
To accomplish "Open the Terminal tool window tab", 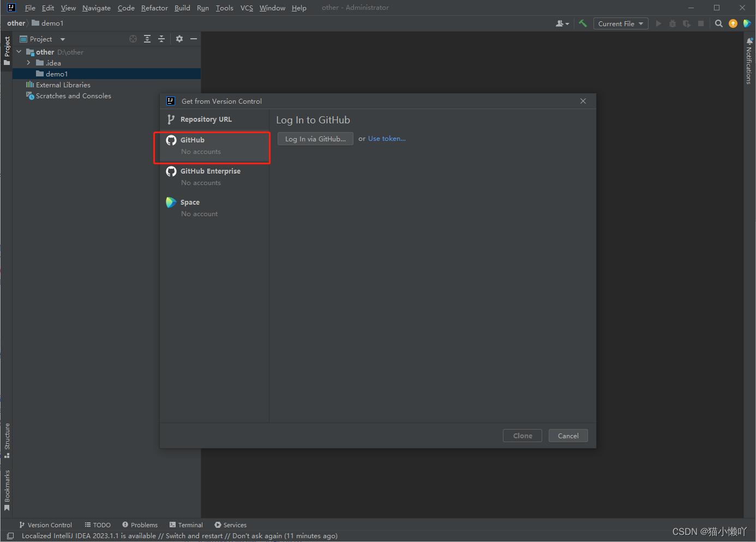I will coord(186,525).
